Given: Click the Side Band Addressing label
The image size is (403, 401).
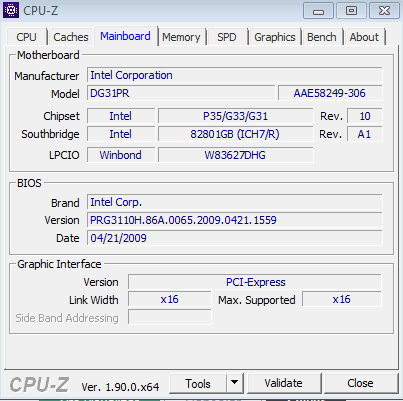Looking at the screenshot, I should point(67,318).
